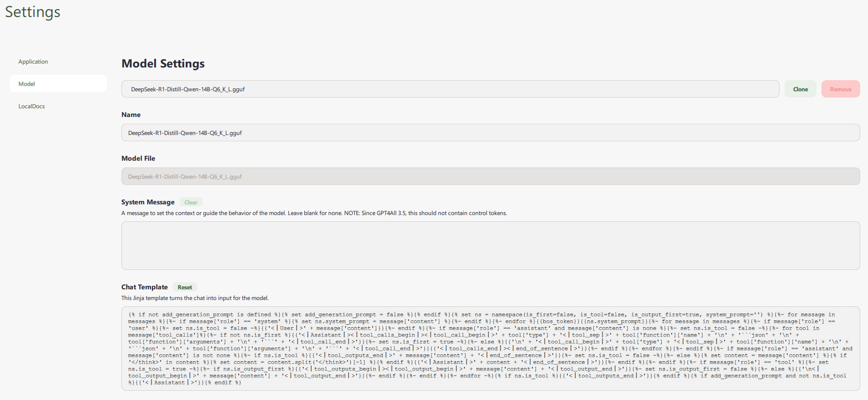
Task: Click into the model Name field
Action: click(x=490, y=133)
